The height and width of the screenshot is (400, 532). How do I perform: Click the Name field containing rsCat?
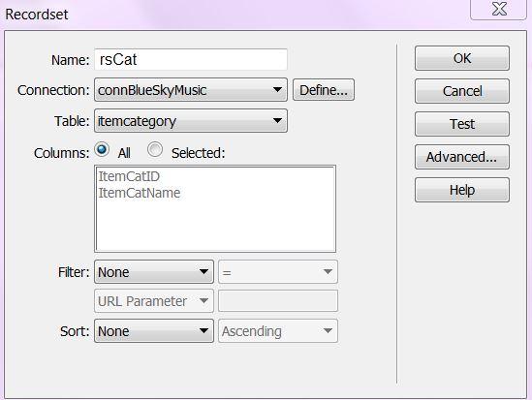(191, 60)
